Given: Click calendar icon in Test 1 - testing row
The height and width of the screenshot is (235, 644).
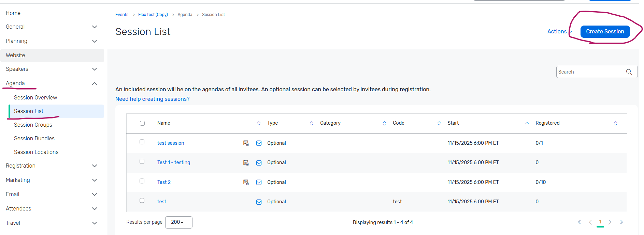Looking at the screenshot, I should (x=246, y=163).
